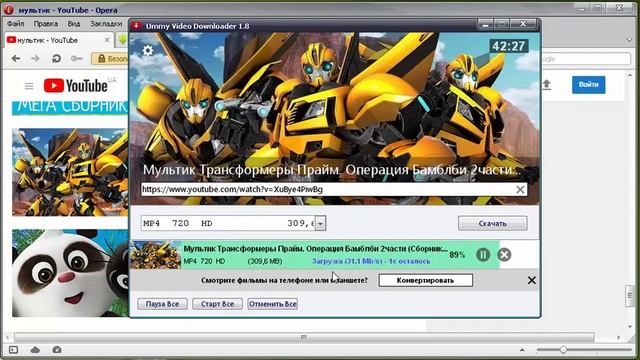This screenshot has height=360, width=640.
Task: Click YouTube upload arrow icon
Action: pyautogui.click(x=547, y=84)
